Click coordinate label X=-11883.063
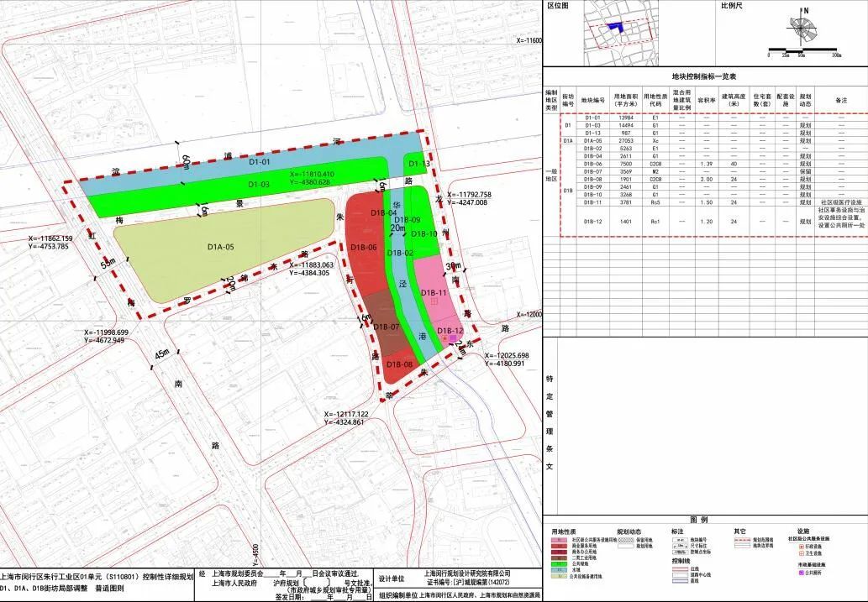The image size is (868, 602). point(312,265)
